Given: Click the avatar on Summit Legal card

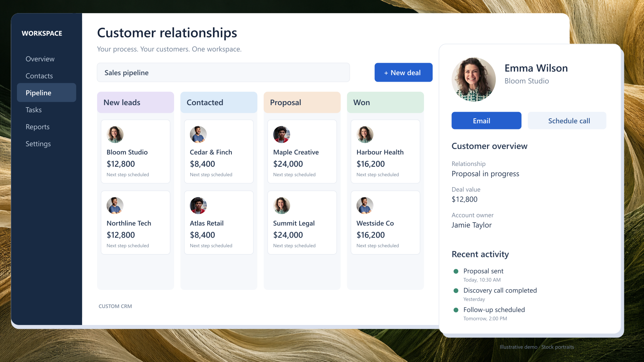Looking at the screenshot, I should 282,206.
